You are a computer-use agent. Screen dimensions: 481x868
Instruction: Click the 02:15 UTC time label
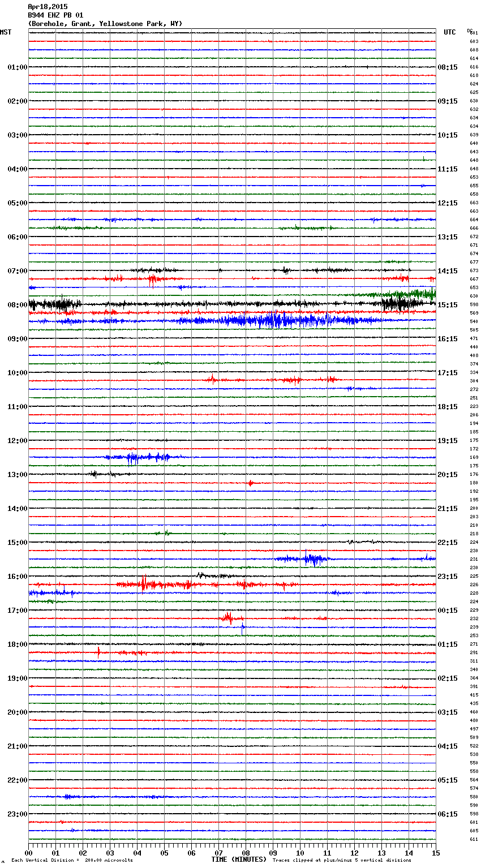click(x=448, y=678)
